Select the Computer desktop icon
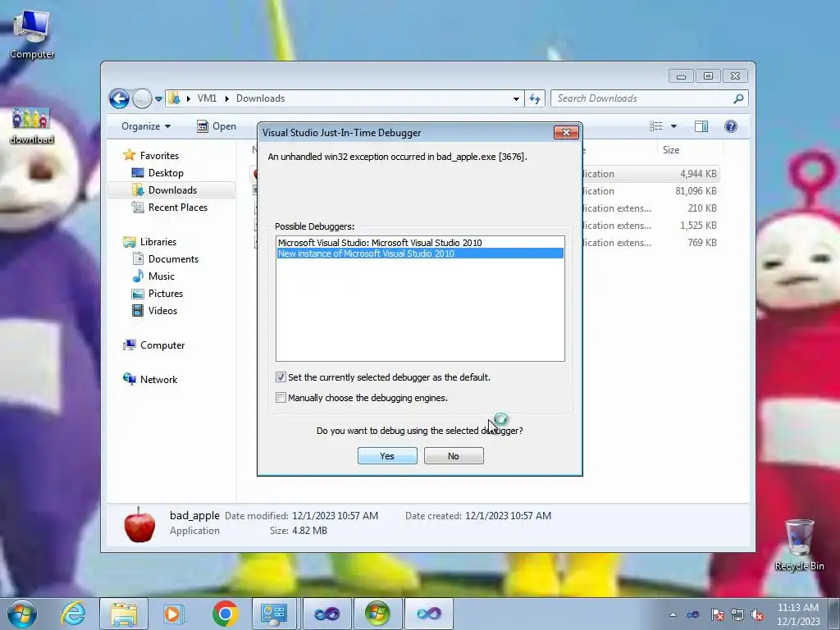 click(x=32, y=34)
